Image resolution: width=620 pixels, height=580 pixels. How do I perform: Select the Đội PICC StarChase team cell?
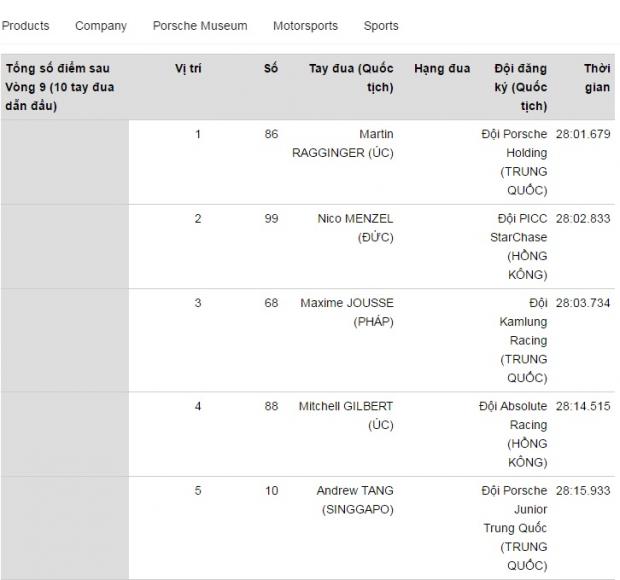click(519, 246)
